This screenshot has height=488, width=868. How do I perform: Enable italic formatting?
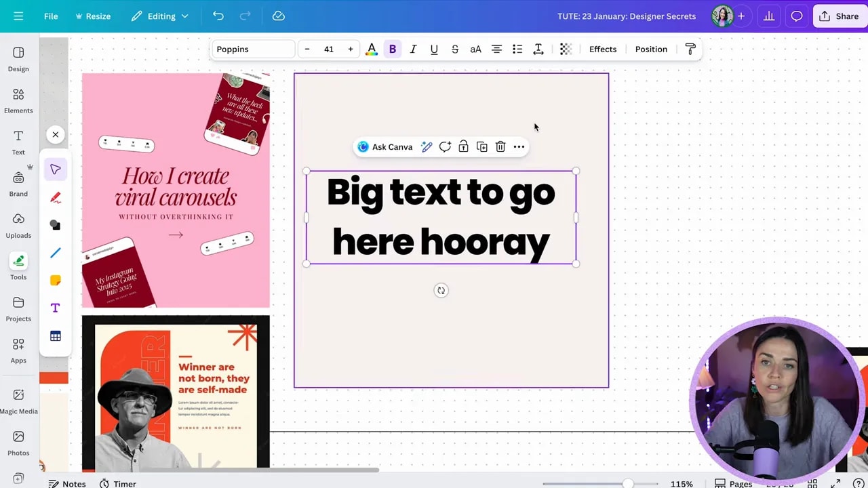coord(413,49)
